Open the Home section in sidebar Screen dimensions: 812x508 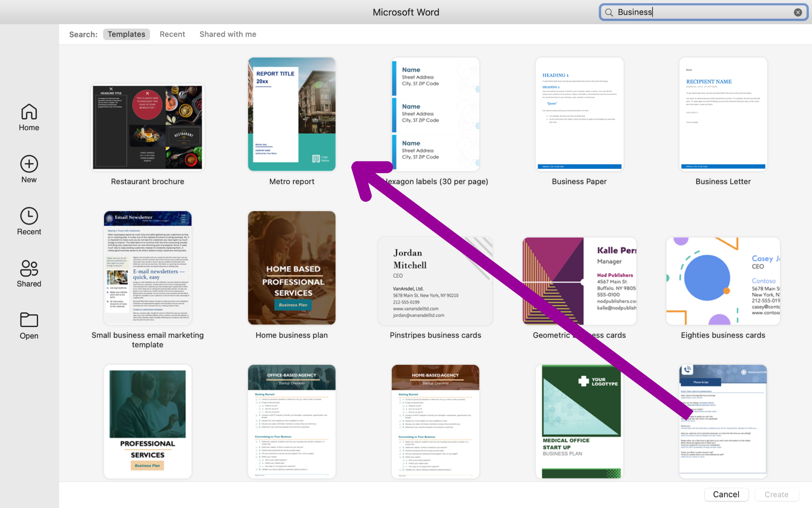[29, 117]
